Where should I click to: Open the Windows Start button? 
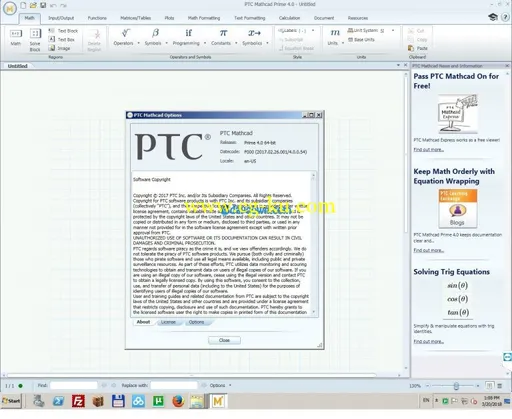[x=11, y=401]
